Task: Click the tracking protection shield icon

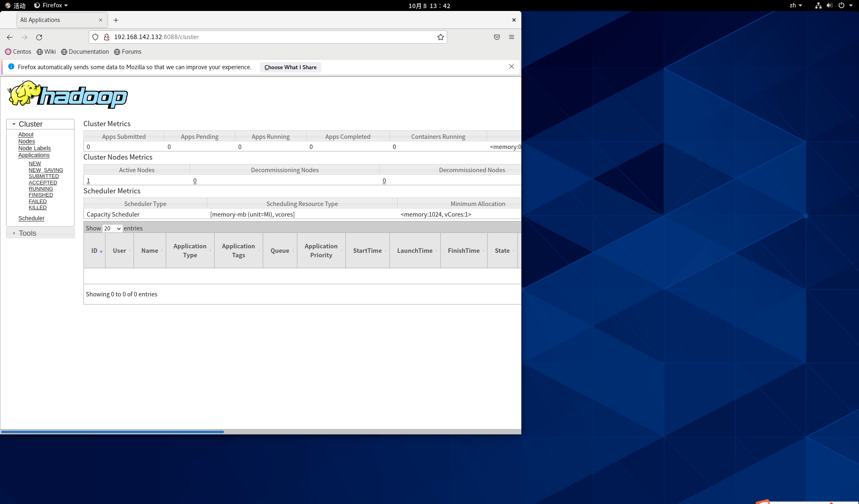Action: (x=95, y=37)
